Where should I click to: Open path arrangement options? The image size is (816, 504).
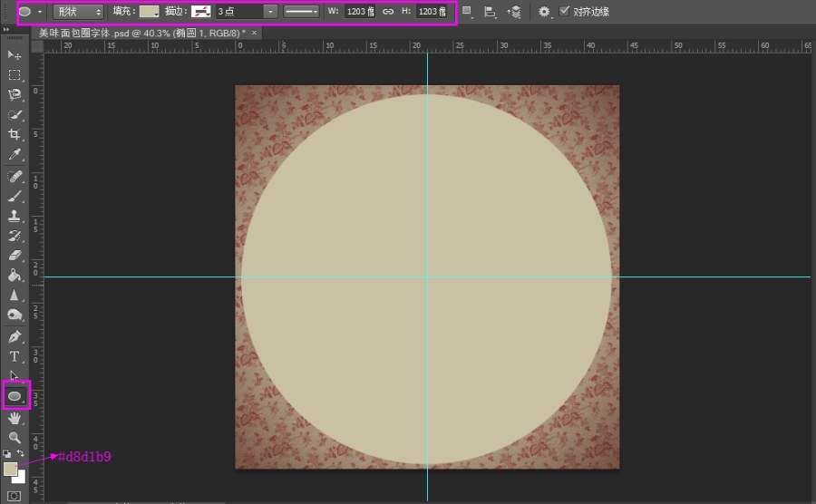[514, 12]
